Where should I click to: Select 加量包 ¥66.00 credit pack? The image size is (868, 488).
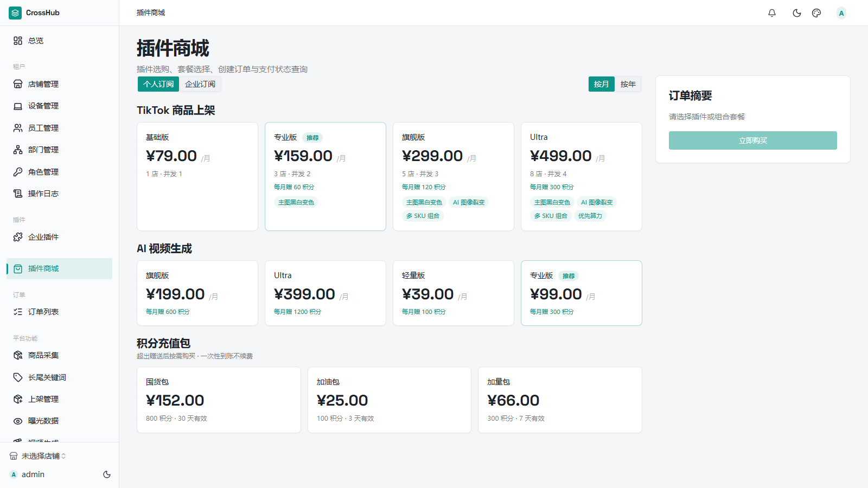click(x=560, y=400)
